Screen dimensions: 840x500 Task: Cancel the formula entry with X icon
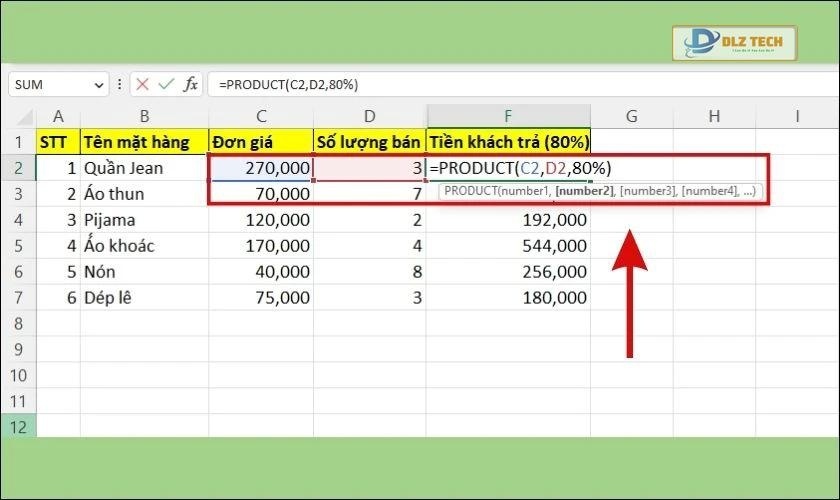(142, 84)
